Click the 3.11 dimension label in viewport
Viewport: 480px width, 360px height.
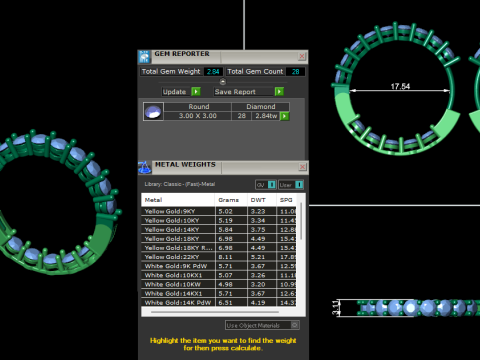[336, 308]
